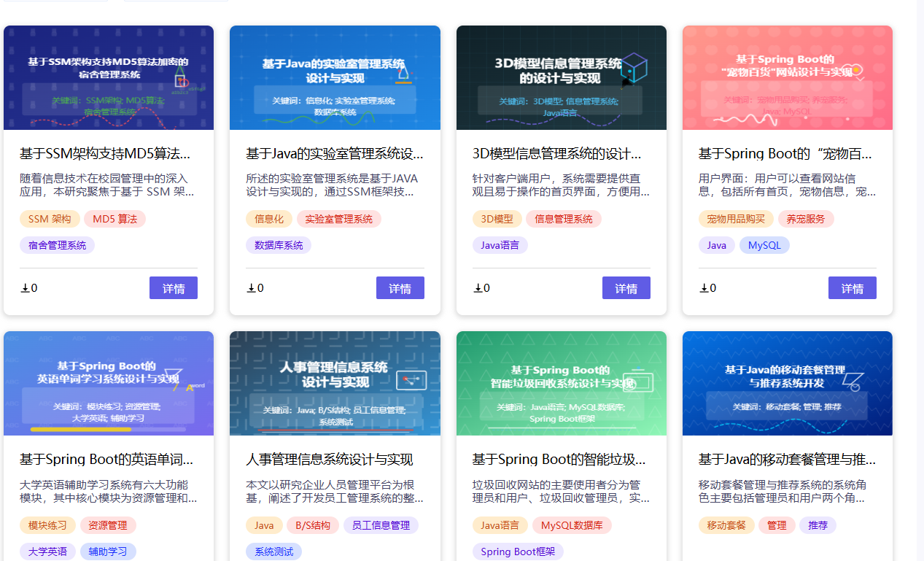This screenshot has width=924, height=561.
Task: Open thumbnail of 英语单词学习系统 card
Action: click(x=109, y=384)
